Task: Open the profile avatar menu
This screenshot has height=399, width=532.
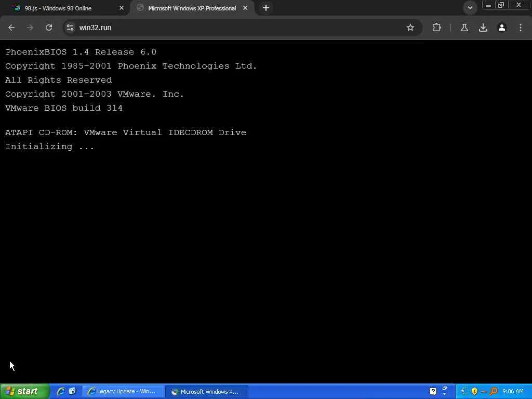Action: pyautogui.click(x=502, y=28)
